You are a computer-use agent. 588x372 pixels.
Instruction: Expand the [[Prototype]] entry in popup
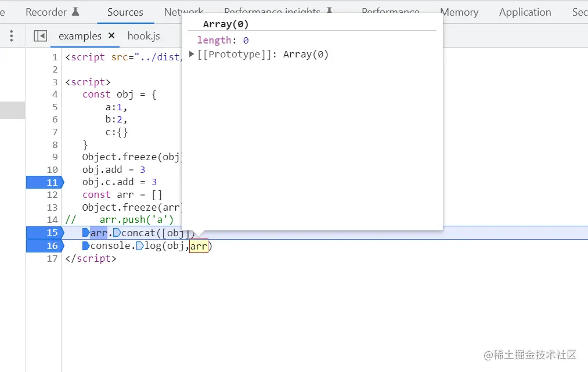(x=191, y=54)
